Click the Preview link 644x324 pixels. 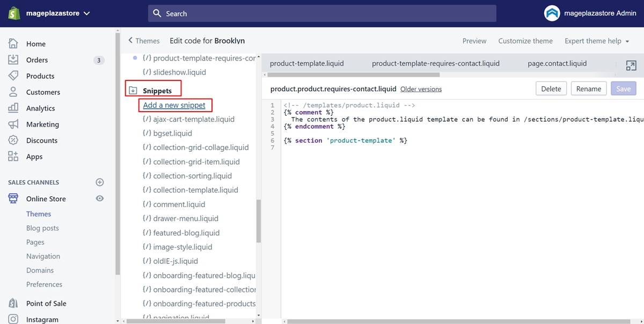tap(474, 41)
